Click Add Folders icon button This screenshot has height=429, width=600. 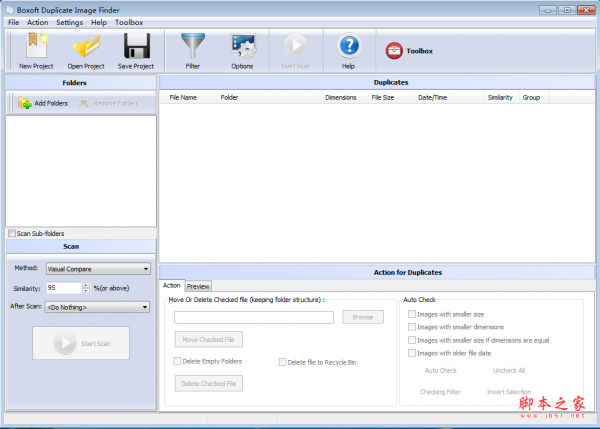tap(43, 103)
